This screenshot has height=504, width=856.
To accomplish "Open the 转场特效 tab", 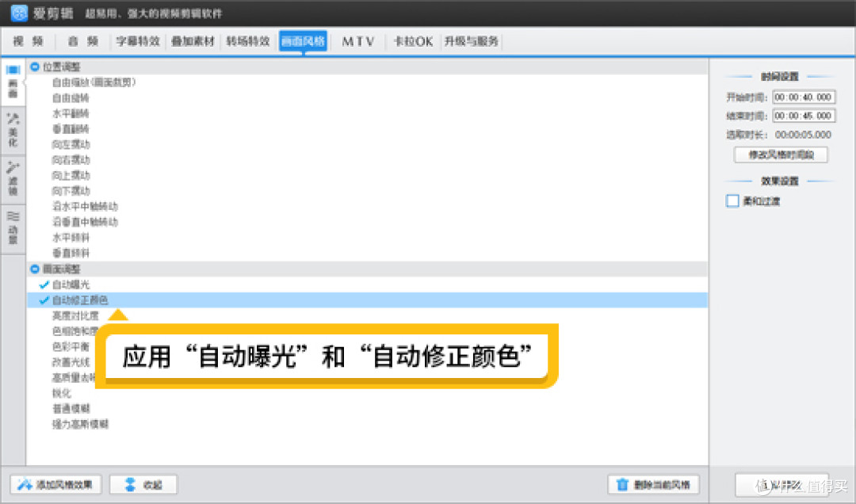I will click(x=248, y=41).
